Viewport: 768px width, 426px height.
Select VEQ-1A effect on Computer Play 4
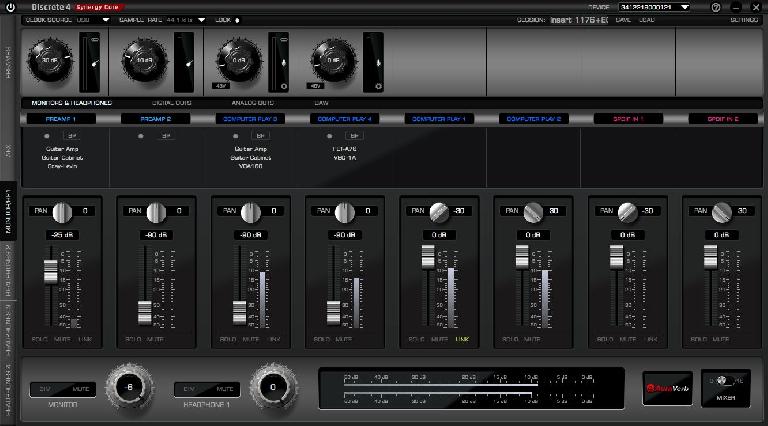pos(344,158)
